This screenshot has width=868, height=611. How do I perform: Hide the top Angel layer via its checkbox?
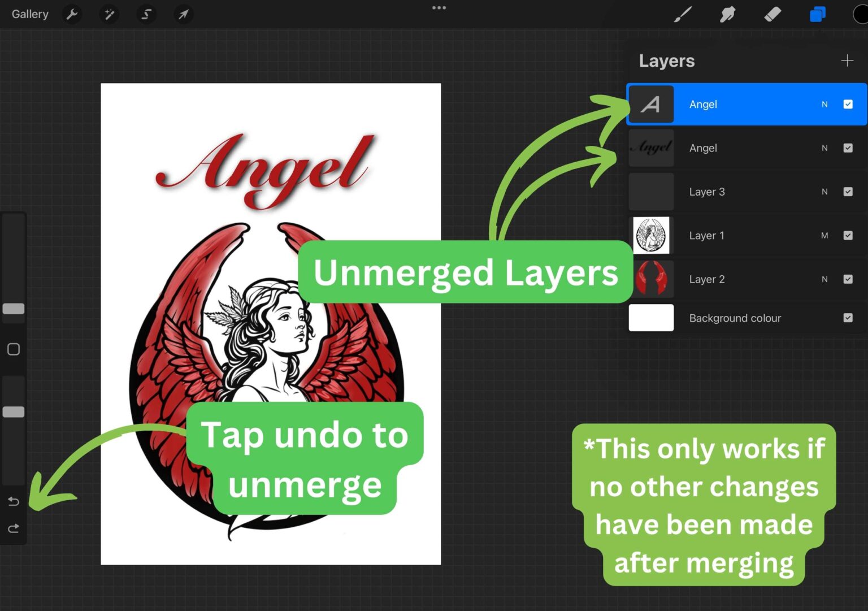coord(847,104)
